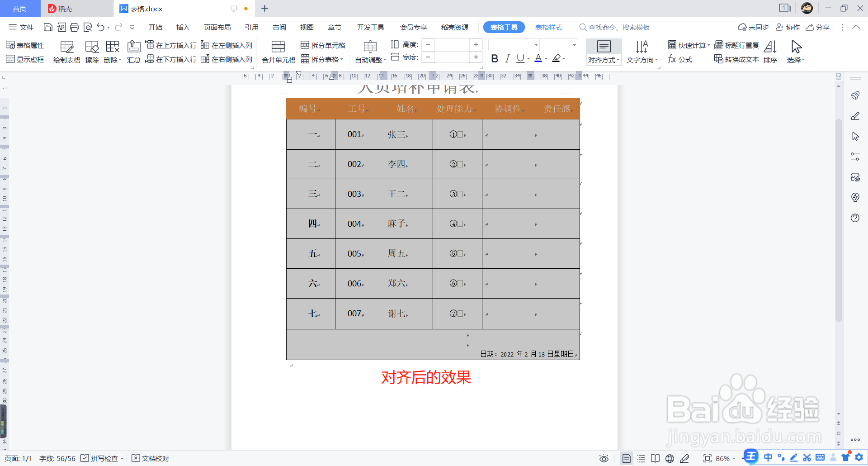The width and height of the screenshot is (868, 466).
Task: Open the font color picker
Action: coord(539,58)
